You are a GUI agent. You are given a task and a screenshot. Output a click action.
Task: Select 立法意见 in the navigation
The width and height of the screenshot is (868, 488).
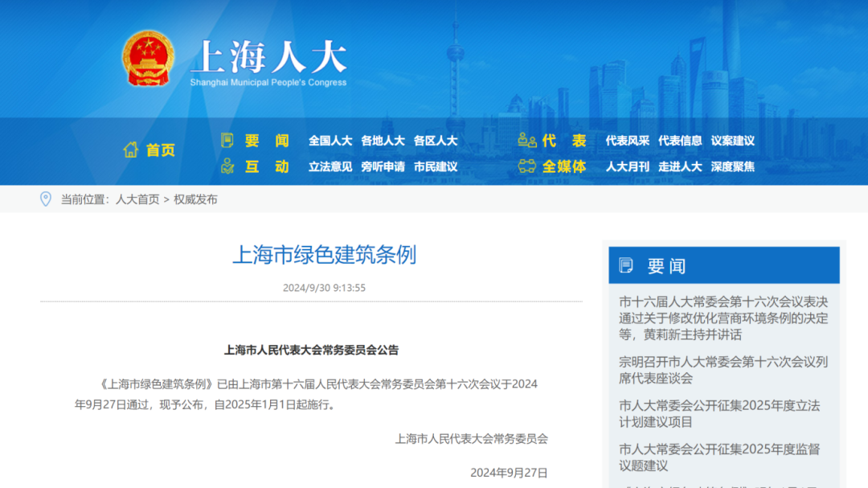[x=330, y=167]
